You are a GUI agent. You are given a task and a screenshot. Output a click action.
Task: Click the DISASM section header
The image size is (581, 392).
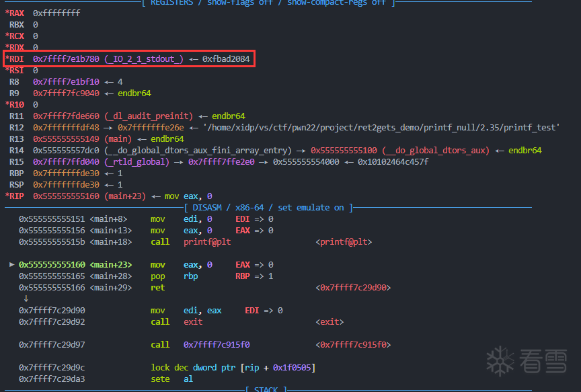click(268, 208)
